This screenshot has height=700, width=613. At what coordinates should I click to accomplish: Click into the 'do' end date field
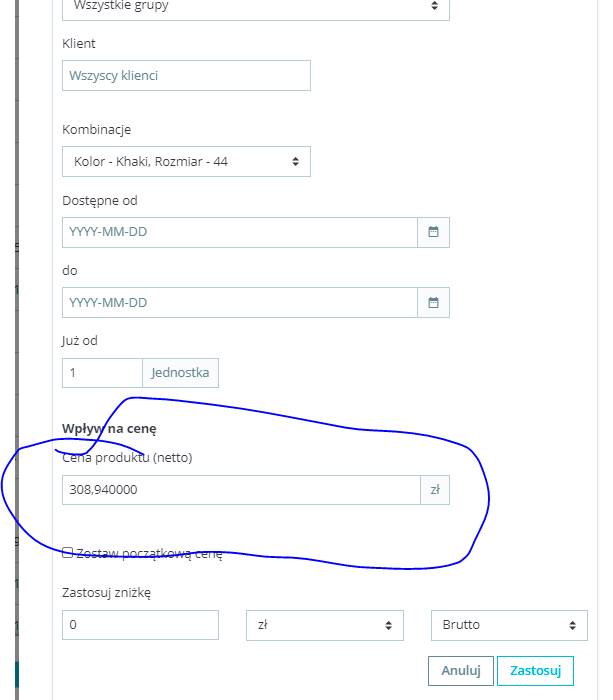click(x=239, y=302)
